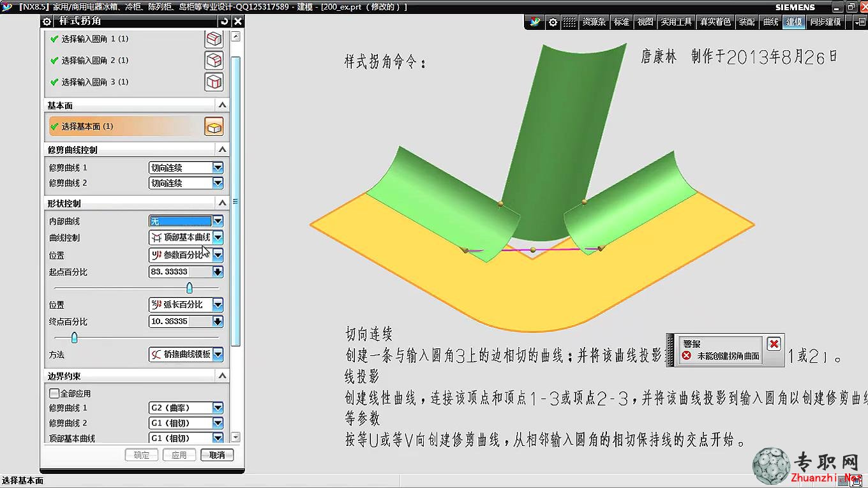Close the 样式拐角 dialog with X
This screenshot has height=488, width=868.
click(x=237, y=21)
